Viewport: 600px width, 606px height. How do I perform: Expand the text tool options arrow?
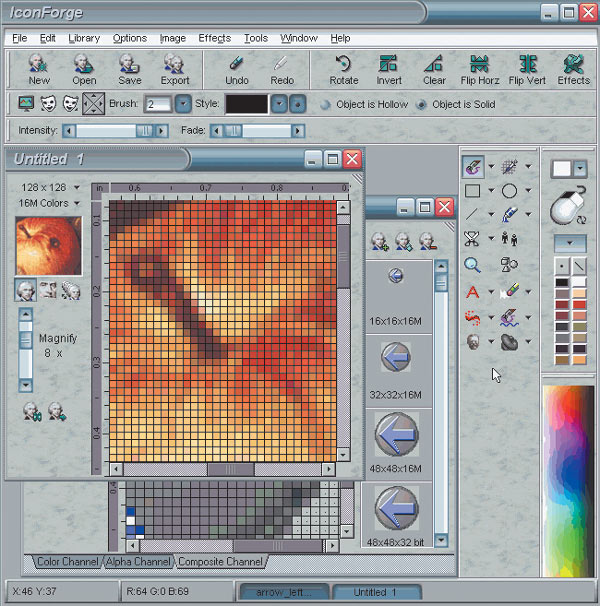491,292
